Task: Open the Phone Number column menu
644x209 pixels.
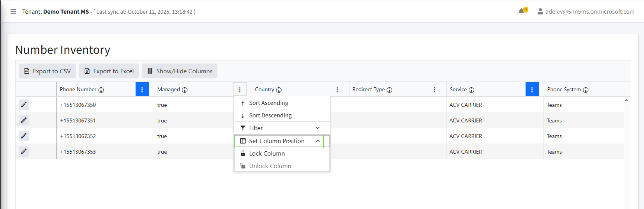Action: [x=142, y=89]
